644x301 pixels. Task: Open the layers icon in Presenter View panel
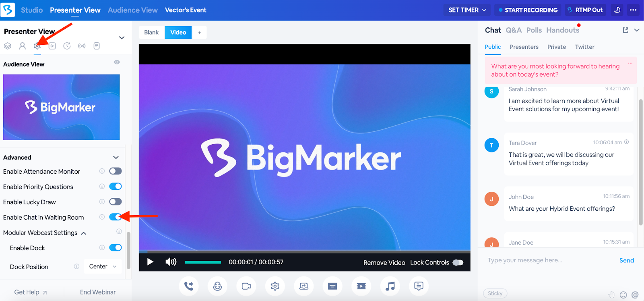point(8,46)
